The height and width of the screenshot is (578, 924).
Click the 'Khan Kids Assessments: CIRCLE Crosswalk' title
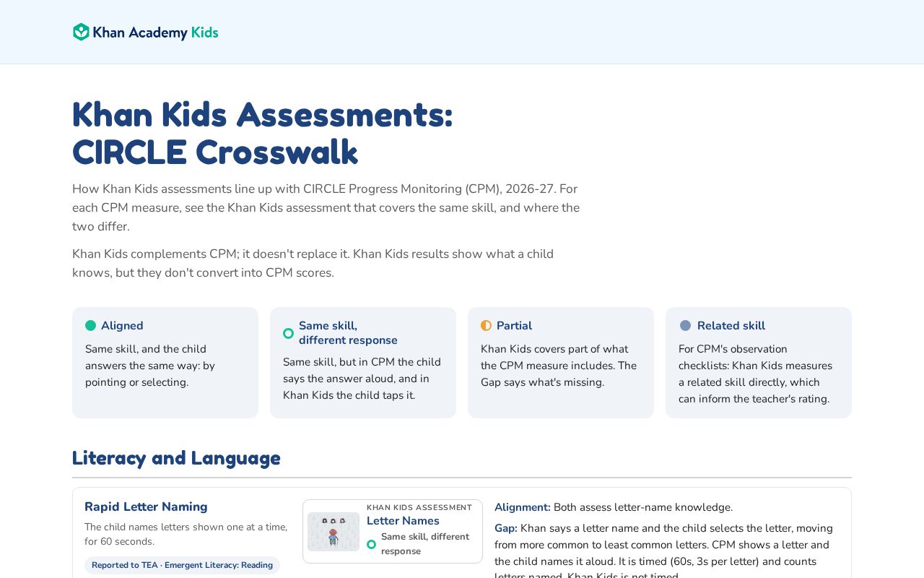point(263,133)
